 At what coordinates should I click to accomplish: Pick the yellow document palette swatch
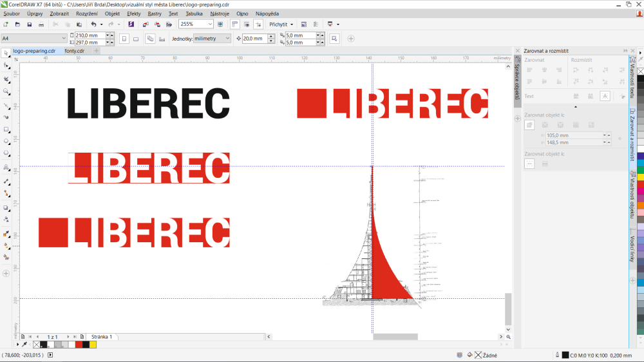[x=93, y=345]
